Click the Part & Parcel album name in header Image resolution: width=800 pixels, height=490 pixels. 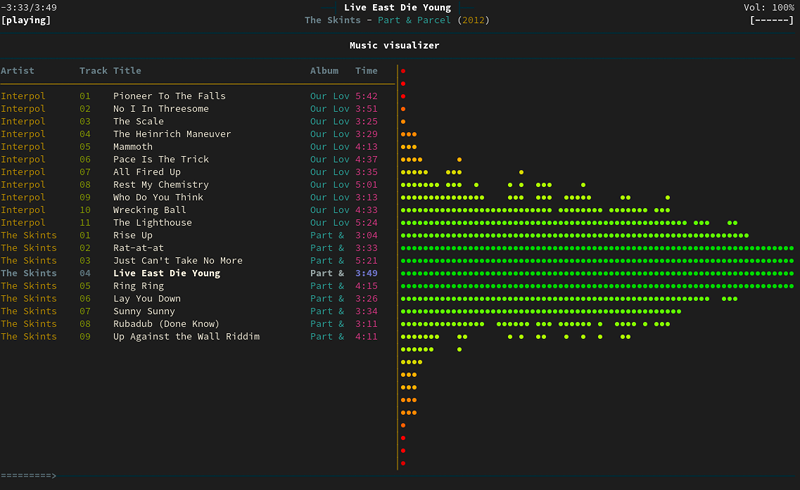tap(414, 20)
